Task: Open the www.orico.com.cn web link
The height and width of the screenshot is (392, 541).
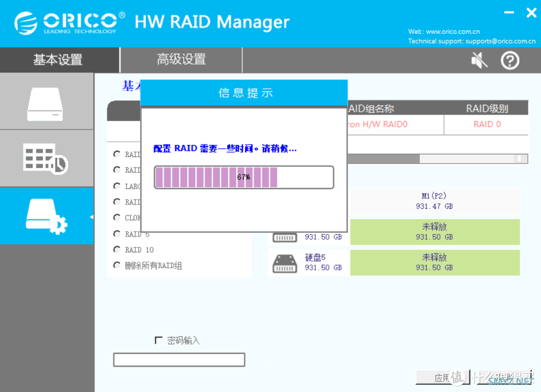Action: pos(453,32)
